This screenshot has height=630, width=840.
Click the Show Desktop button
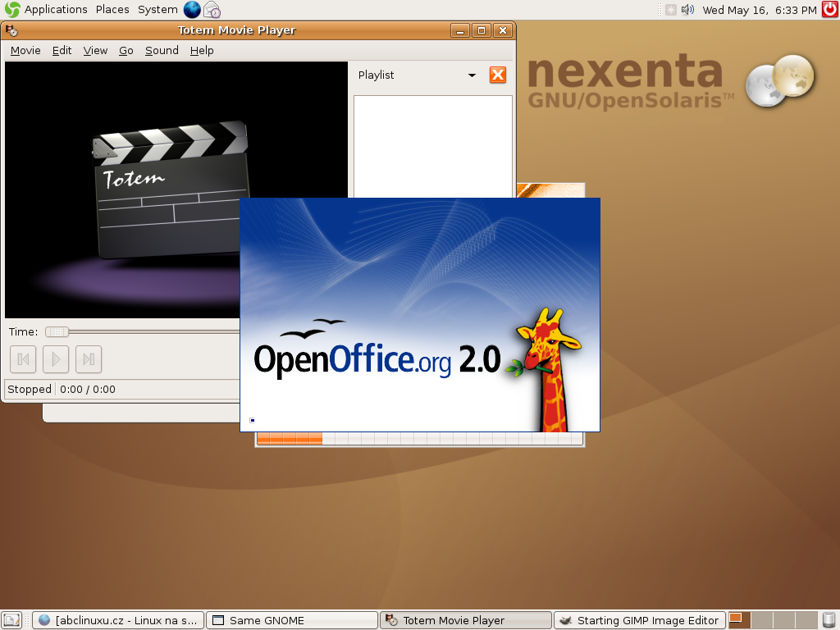[11, 620]
